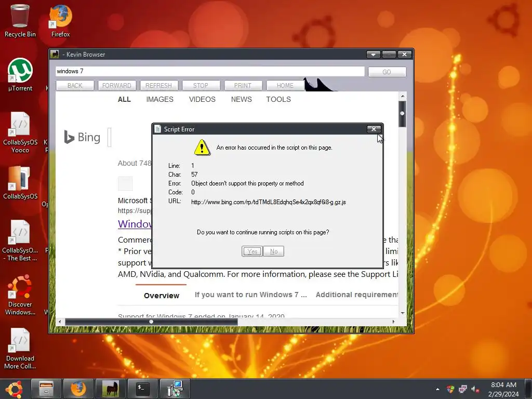Viewport: 532px width, 399px height.
Task: Click the warning icon in Script Error dialog
Action: coord(202,148)
